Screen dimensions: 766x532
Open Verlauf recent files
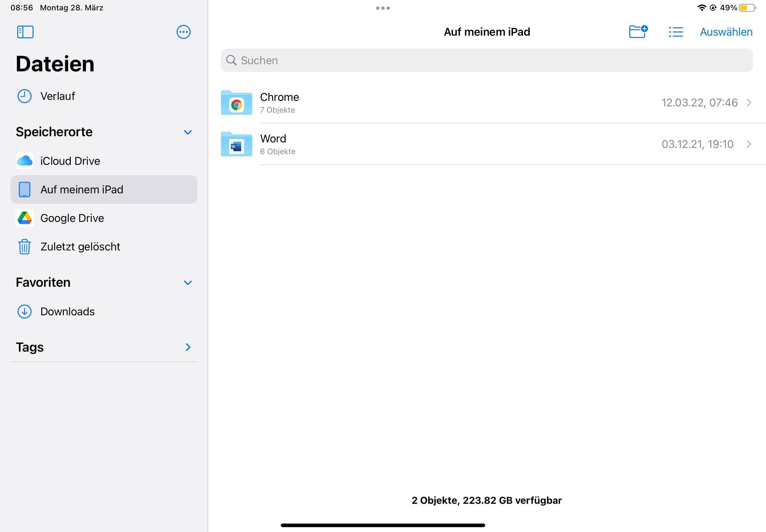click(x=57, y=96)
